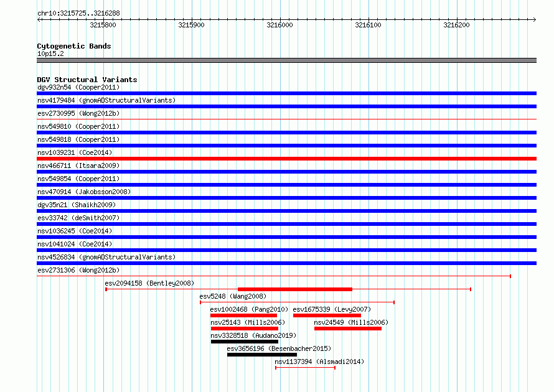The image size is (554, 392).
Task: Open variant esv33742 (deSmith2007) label
Action: click(78, 218)
